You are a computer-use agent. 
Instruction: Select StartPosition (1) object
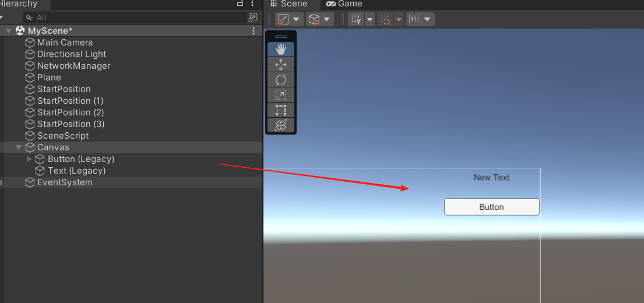pyautogui.click(x=71, y=101)
